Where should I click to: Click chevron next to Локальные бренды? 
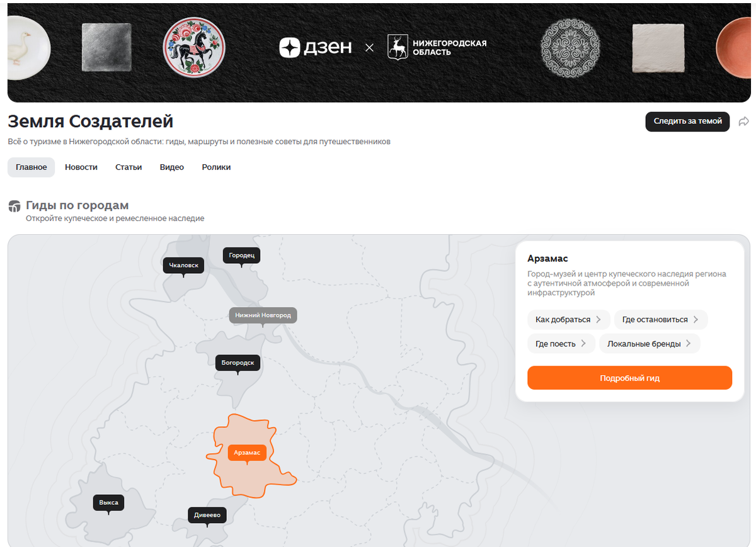click(689, 344)
